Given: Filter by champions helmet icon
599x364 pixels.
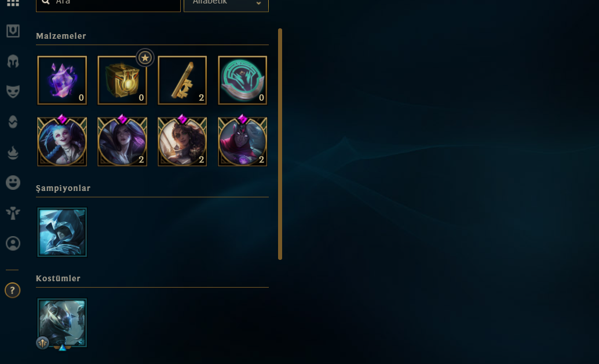Looking at the screenshot, I should (13, 61).
